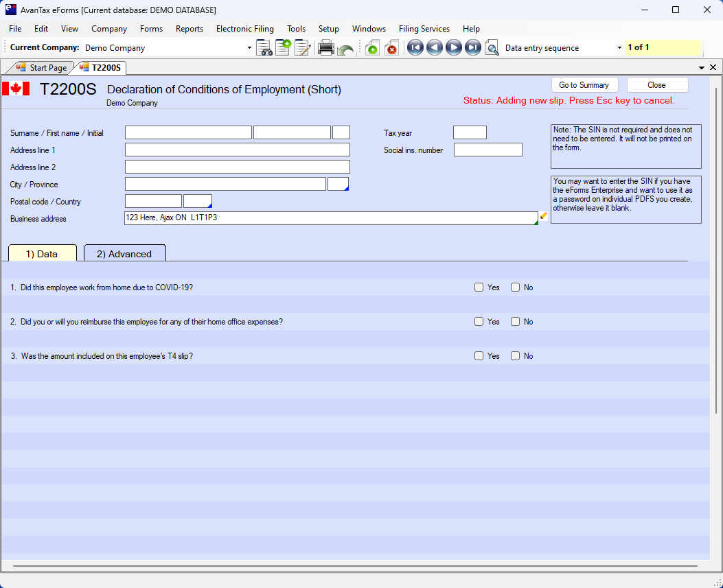Click the Tax year input field

[470, 132]
